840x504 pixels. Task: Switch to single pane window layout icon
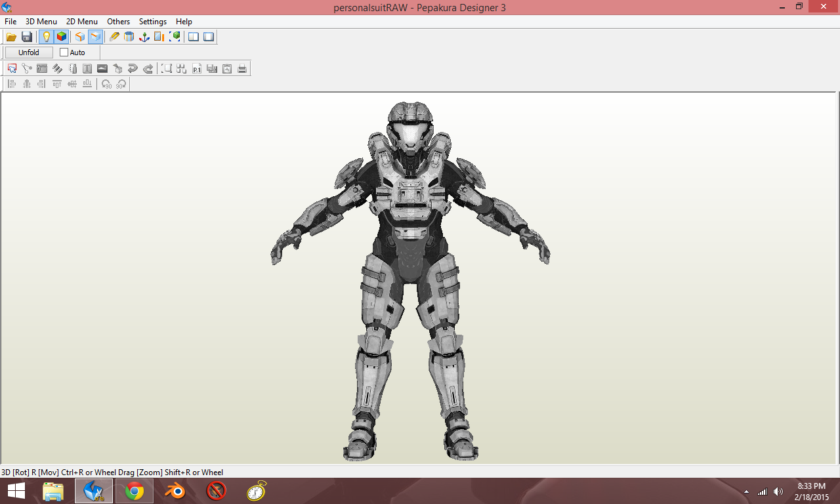209,37
